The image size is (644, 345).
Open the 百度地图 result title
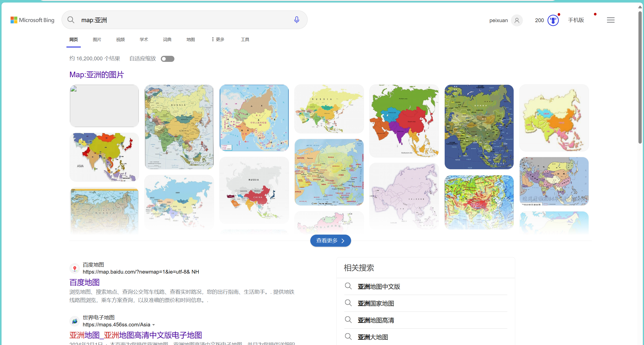(x=85, y=282)
